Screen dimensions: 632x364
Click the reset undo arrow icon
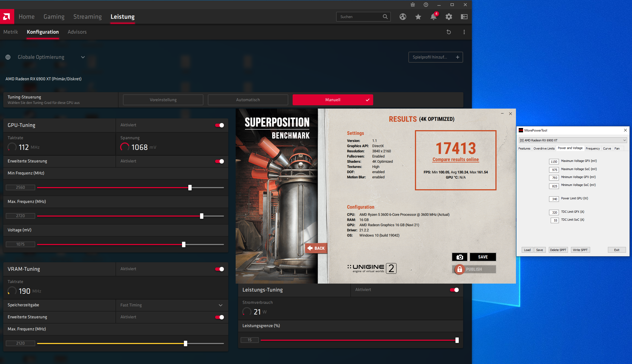click(449, 32)
